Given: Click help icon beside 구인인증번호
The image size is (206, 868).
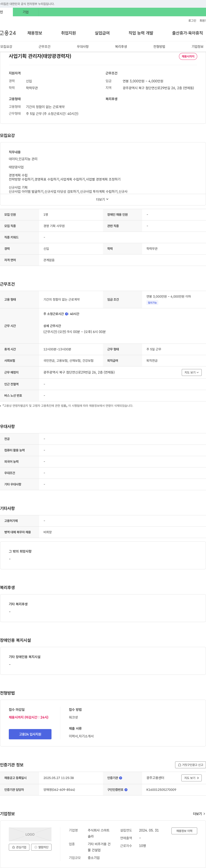Looking at the screenshot, I should coord(126,790).
